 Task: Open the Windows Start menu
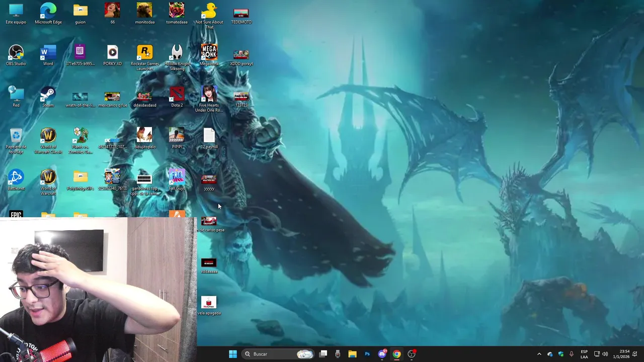point(232,354)
